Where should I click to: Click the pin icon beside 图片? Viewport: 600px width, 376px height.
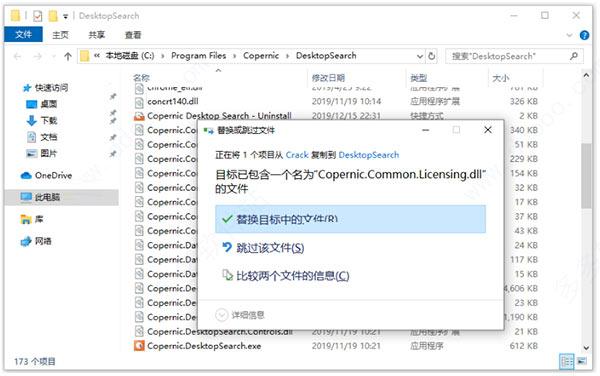[x=113, y=154]
